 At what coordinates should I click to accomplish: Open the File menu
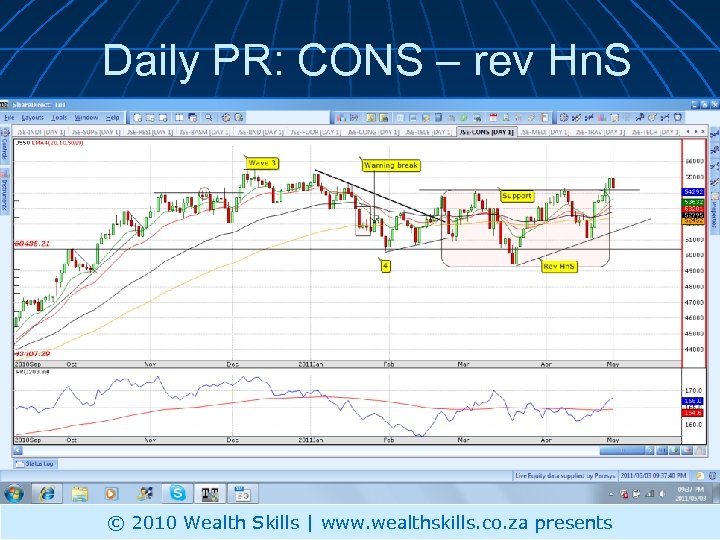9,118
